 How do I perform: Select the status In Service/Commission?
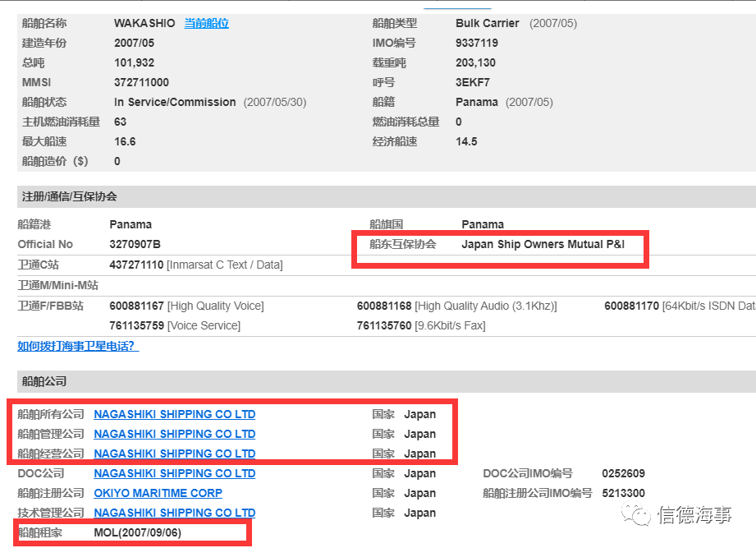[175, 102]
